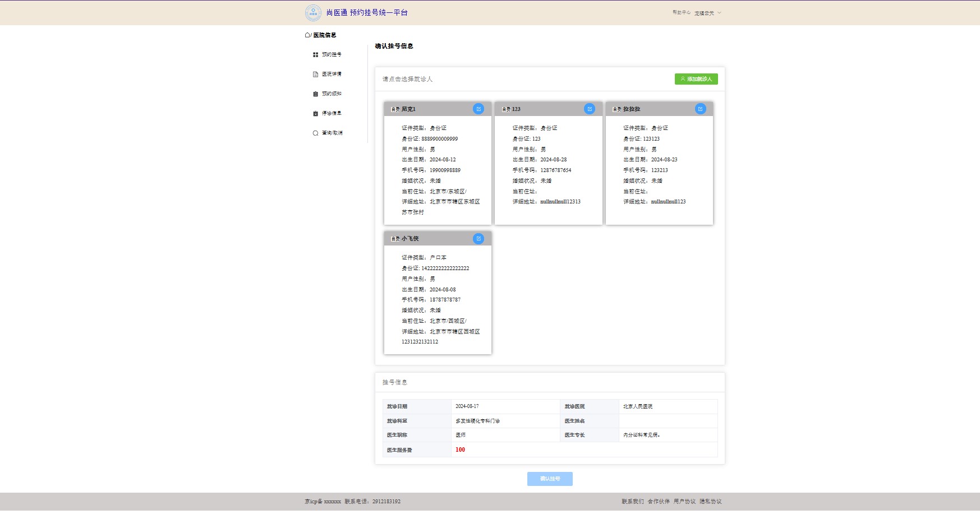Click the 自费 tag on the 小飞侠 card
The height and width of the screenshot is (519, 980).
point(395,239)
